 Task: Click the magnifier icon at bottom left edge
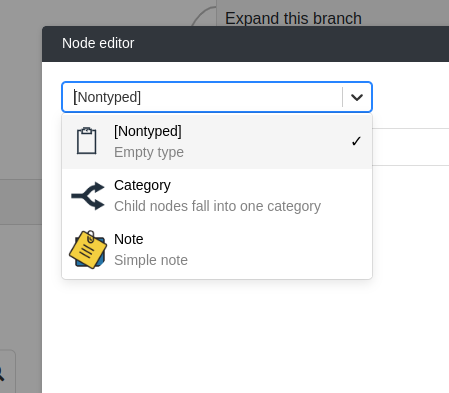coord(2,374)
